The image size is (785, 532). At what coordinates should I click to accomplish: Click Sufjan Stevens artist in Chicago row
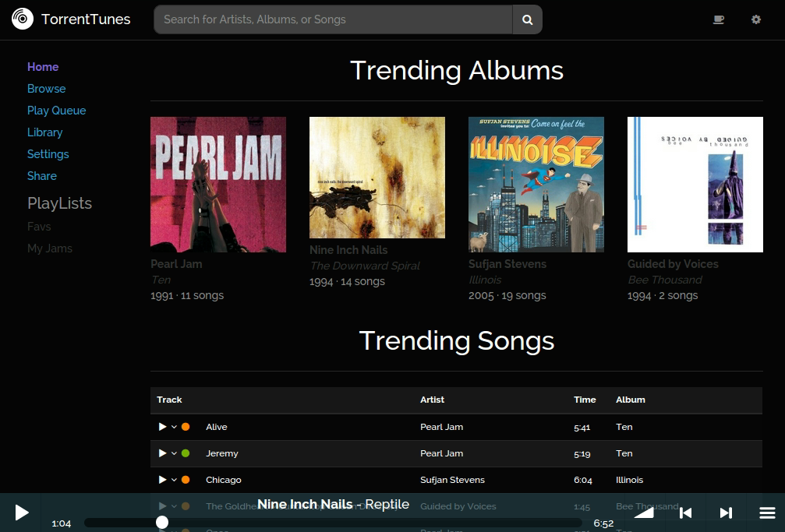452,480
